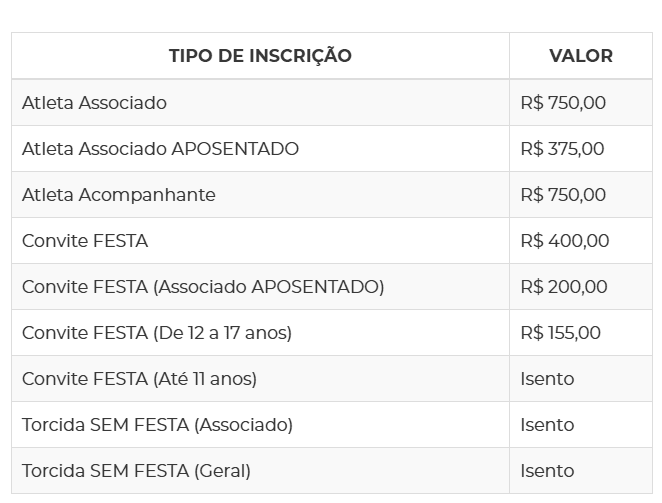
Task: Select Torcida SEM FESTA (Geral) cell
Action: coord(136,471)
